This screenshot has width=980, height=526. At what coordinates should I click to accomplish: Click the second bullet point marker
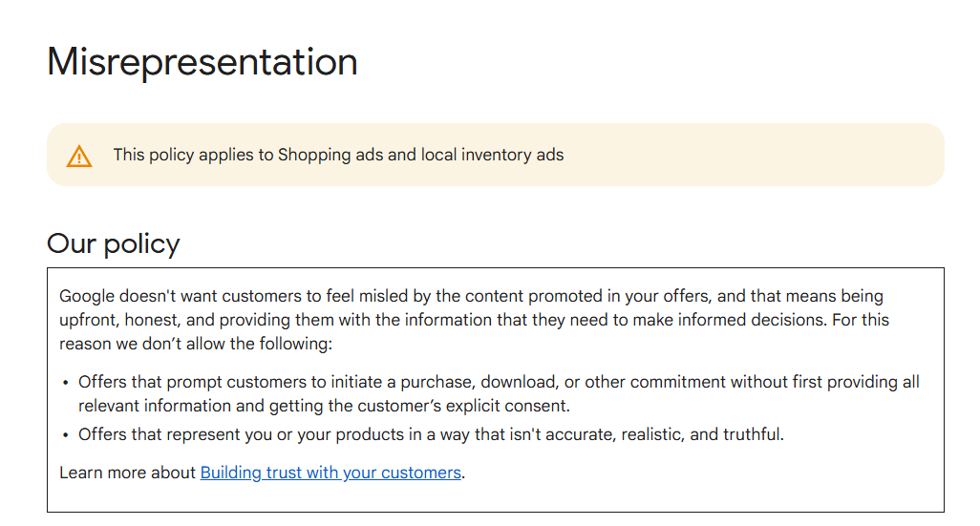pyautogui.click(x=66, y=435)
